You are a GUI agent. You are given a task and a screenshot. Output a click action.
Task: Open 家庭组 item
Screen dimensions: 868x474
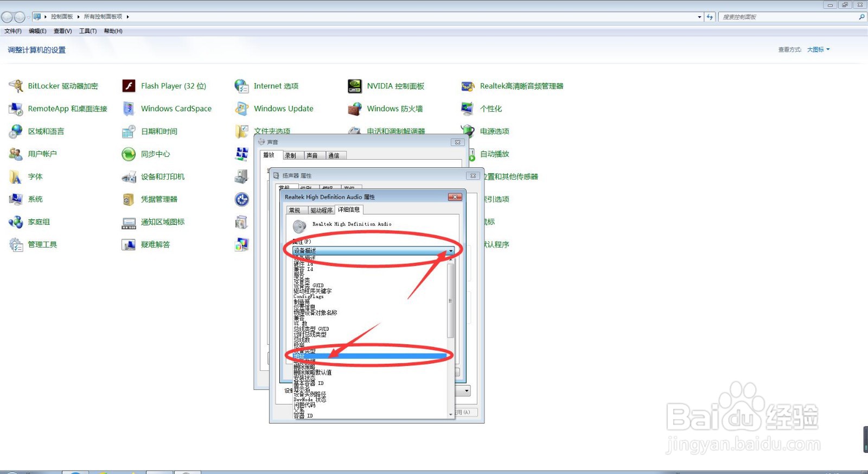click(x=29, y=222)
